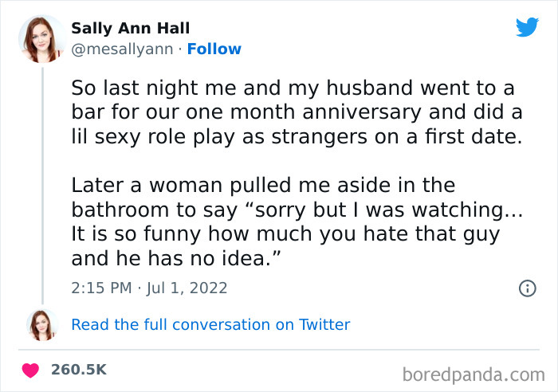Like the tweet with the heart icon
This screenshot has height=392, width=558.
coord(31,370)
